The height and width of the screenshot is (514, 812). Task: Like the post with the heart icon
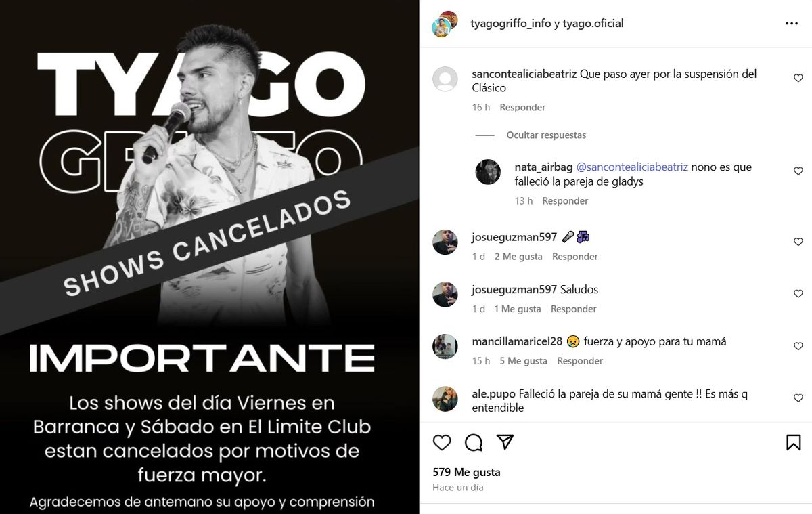pyautogui.click(x=442, y=443)
